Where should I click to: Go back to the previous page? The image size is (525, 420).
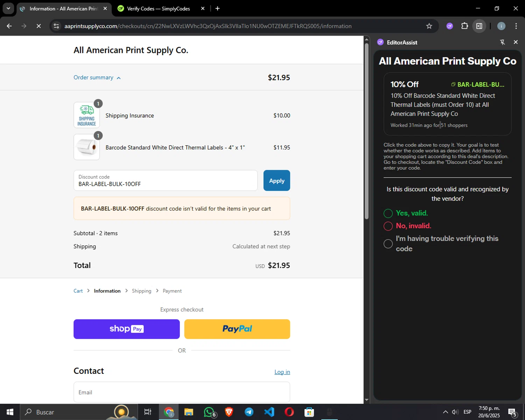coord(9,26)
